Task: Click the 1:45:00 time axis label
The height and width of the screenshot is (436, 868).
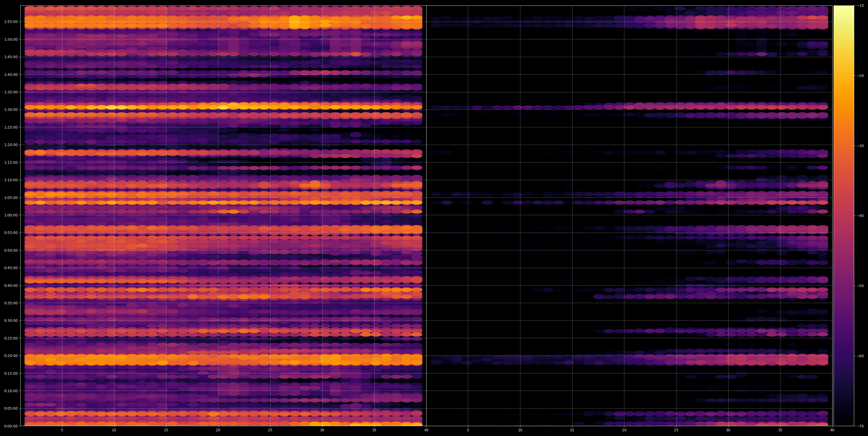Action: [x=11, y=57]
